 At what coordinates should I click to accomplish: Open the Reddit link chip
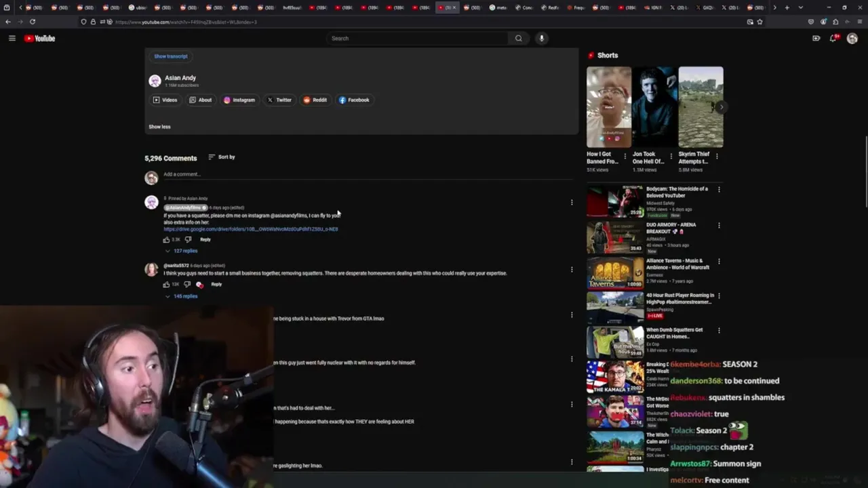315,100
